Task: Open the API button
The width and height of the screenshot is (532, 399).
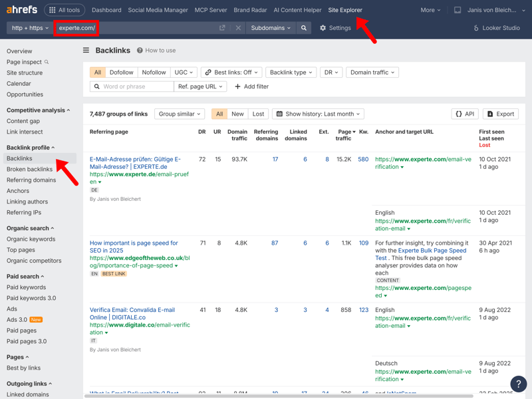Action: pos(465,114)
